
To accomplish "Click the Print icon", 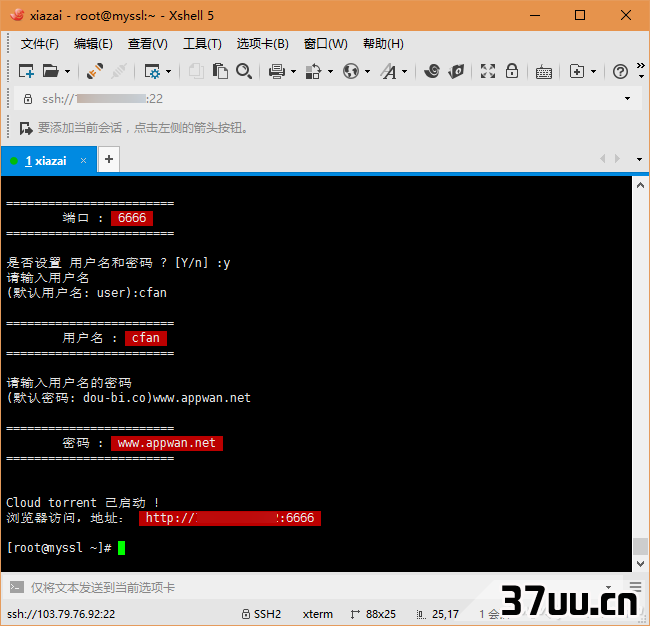I will pos(276,71).
